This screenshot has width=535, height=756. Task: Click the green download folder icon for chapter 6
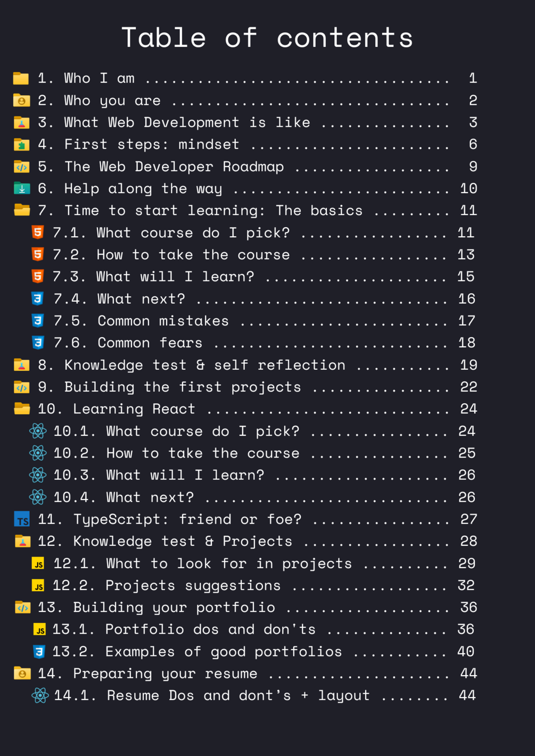[22, 188]
